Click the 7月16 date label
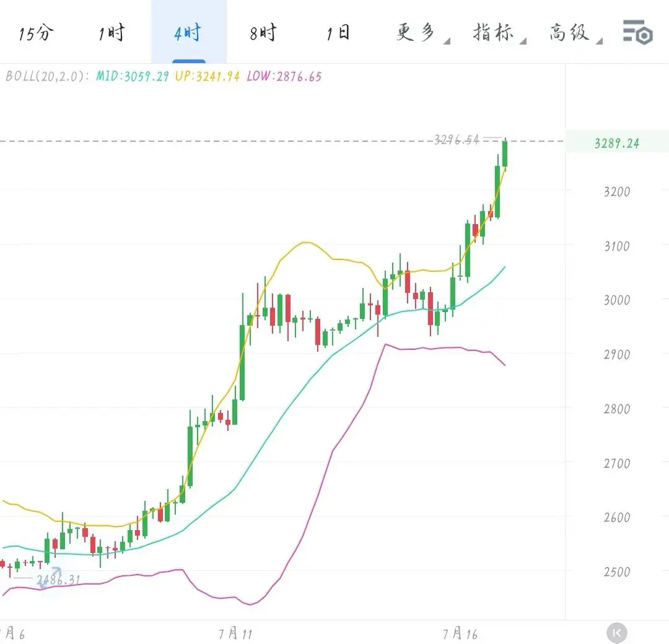669x644 pixels. pyautogui.click(x=460, y=633)
